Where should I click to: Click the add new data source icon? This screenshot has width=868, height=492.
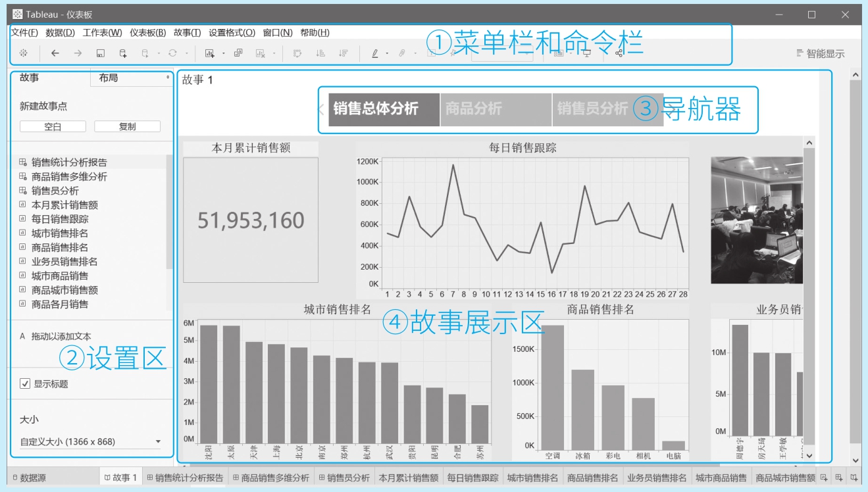pos(123,53)
